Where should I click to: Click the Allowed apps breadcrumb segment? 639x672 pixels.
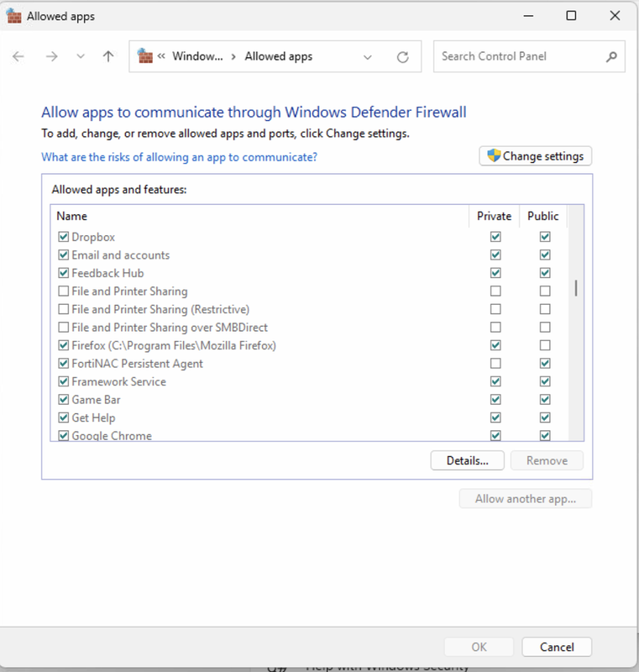point(279,56)
